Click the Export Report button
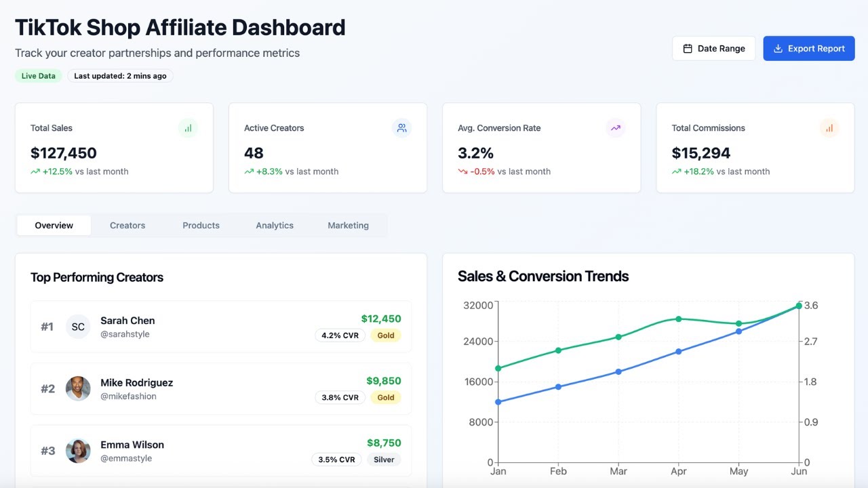This screenshot has width=868, height=488. 809,49
